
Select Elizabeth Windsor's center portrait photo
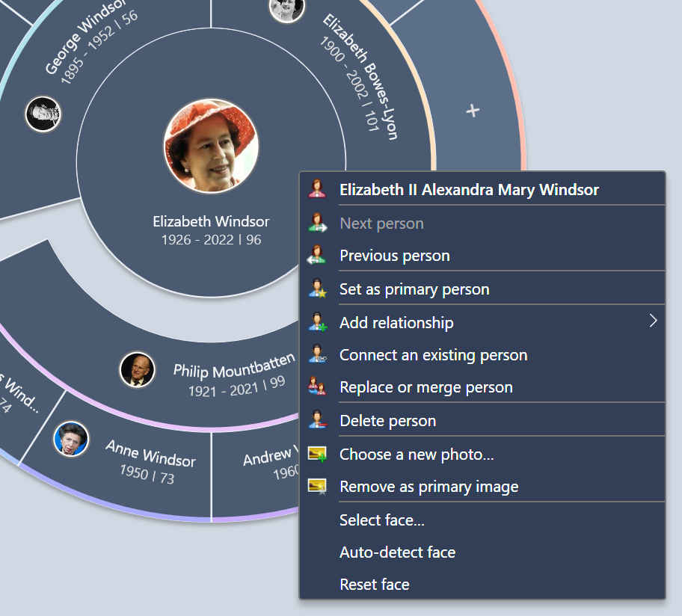[211, 146]
